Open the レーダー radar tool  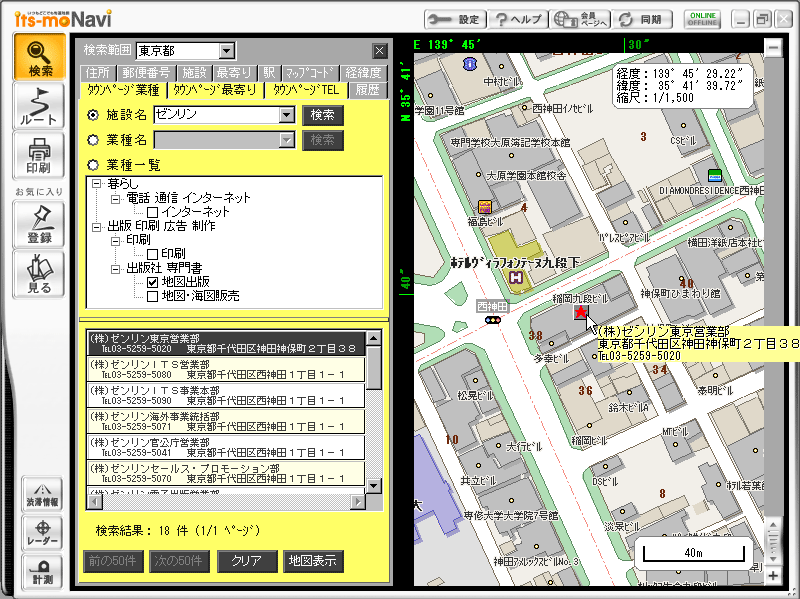point(42,533)
